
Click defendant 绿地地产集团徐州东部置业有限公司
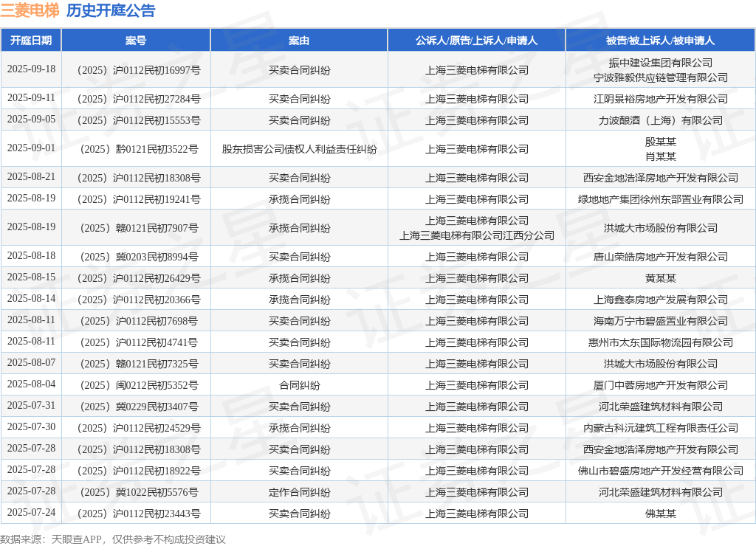coord(661,199)
